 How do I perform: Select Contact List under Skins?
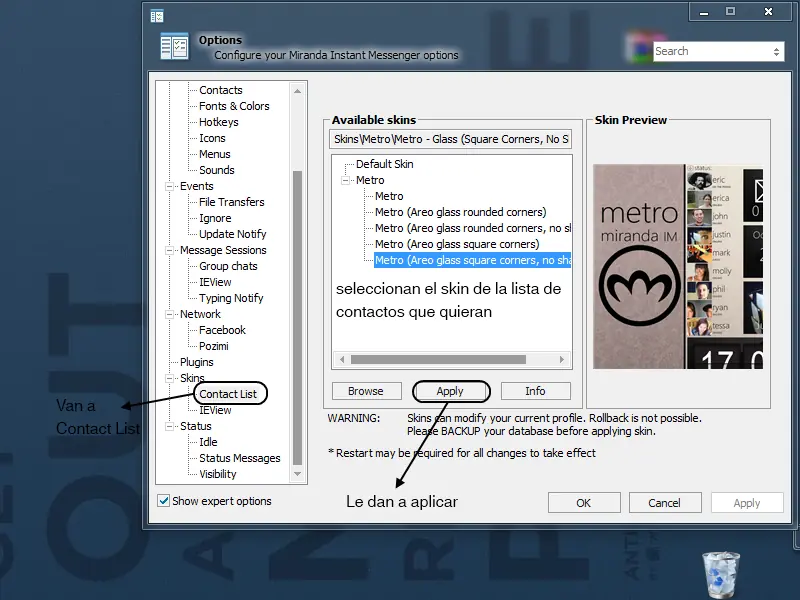tap(228, 394)
